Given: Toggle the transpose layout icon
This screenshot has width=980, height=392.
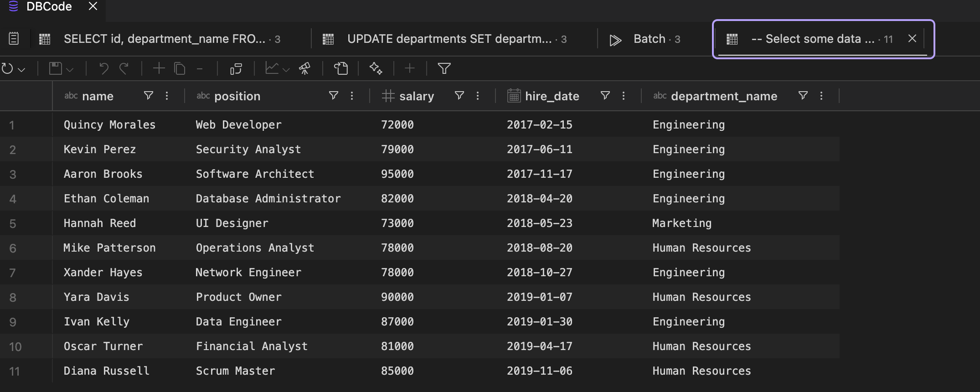Looking at the screenshot, I should (x=236, y=69).
